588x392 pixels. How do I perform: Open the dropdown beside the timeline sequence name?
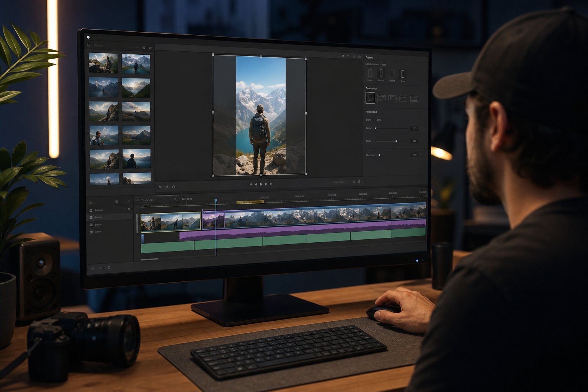[x=175, y=199]
